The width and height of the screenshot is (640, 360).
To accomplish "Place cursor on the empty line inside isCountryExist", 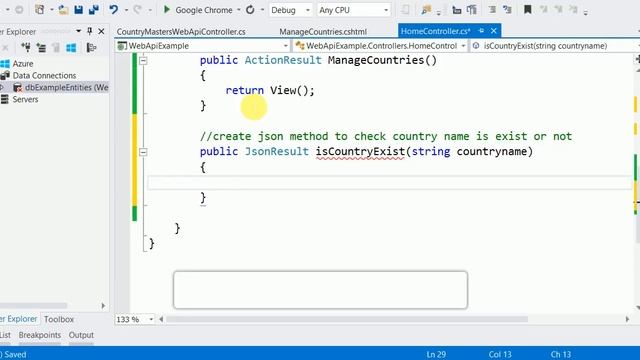I will tap(389, 182).
